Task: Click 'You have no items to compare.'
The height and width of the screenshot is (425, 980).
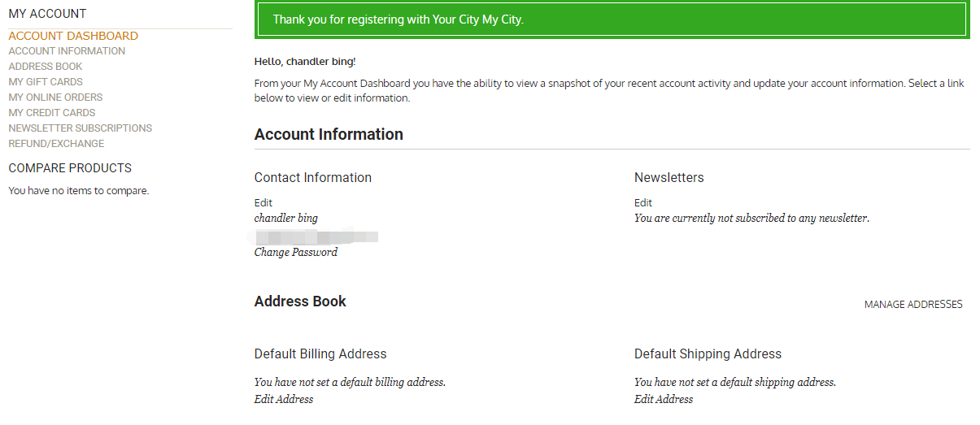Action: click(79, 191)
